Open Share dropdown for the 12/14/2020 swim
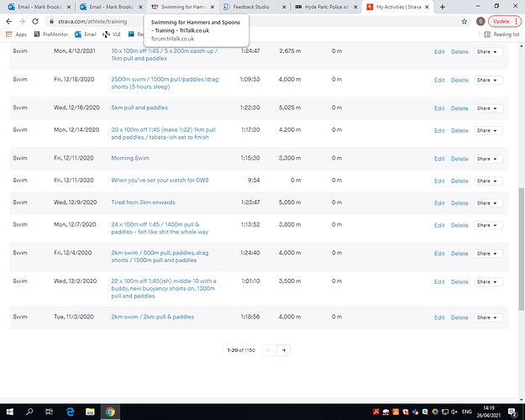This screenshot has height=420, width=525. click(x=488, y=131)
